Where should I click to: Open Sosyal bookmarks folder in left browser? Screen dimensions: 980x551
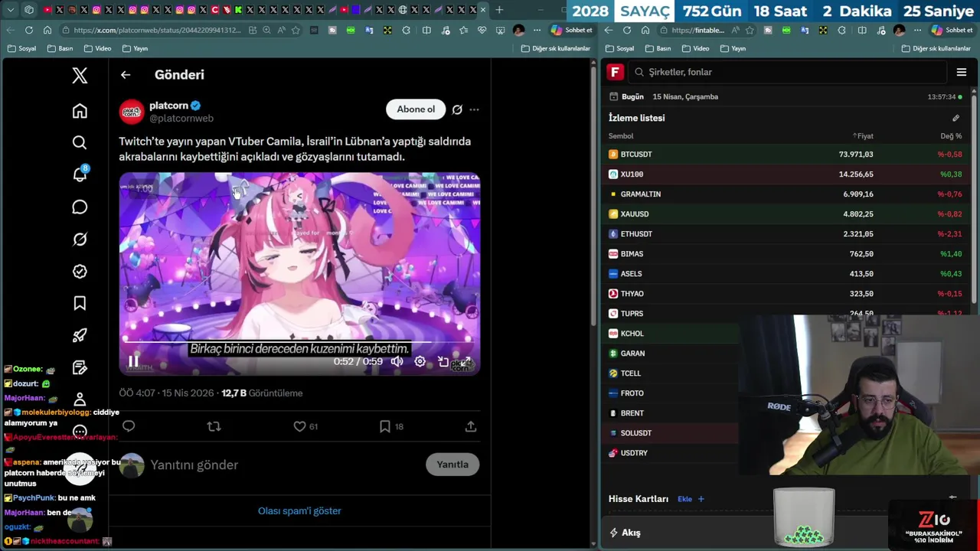point(21,48)
